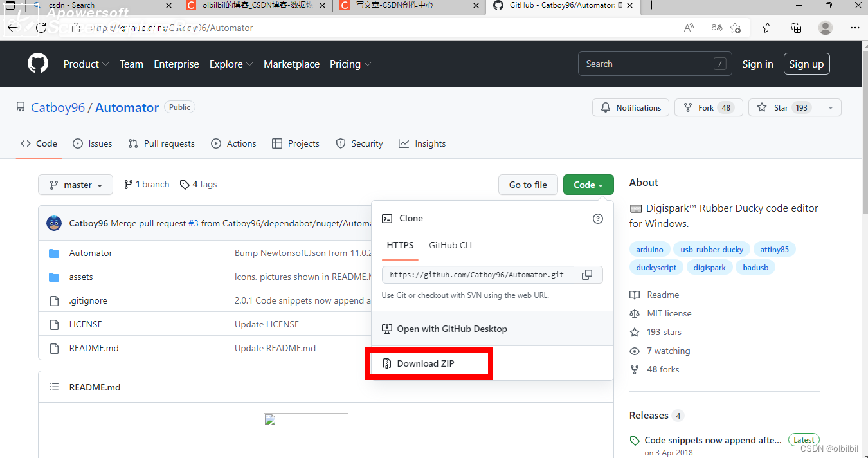Click the Sign up button
This screenshot has height=458, width=868.
click(806, 64)
